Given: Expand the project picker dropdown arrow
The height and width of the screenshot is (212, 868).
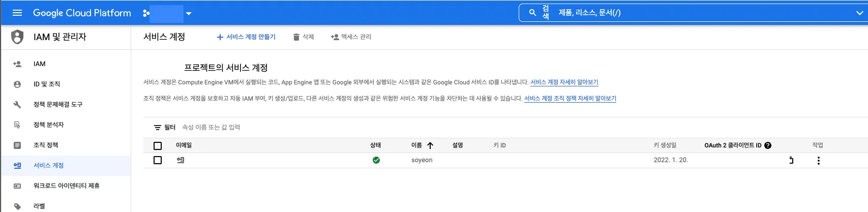Looking at the screenshot, I should click(x=189, y=14).
